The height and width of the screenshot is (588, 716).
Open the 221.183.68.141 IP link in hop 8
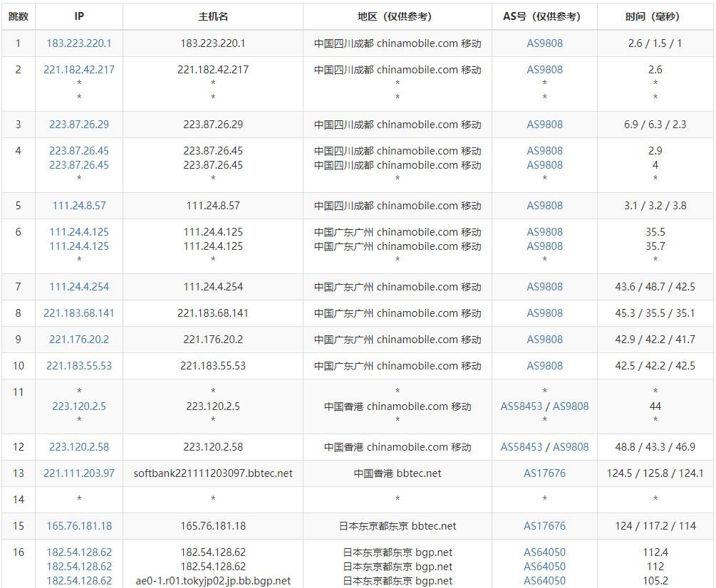(79, 313)
